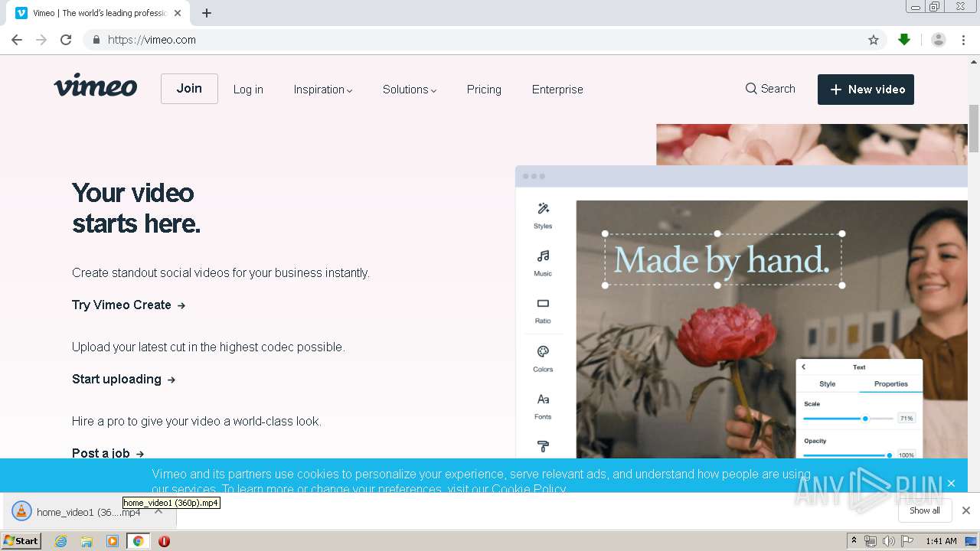Reload the page
980x551 pixels.
click(66, 40)
